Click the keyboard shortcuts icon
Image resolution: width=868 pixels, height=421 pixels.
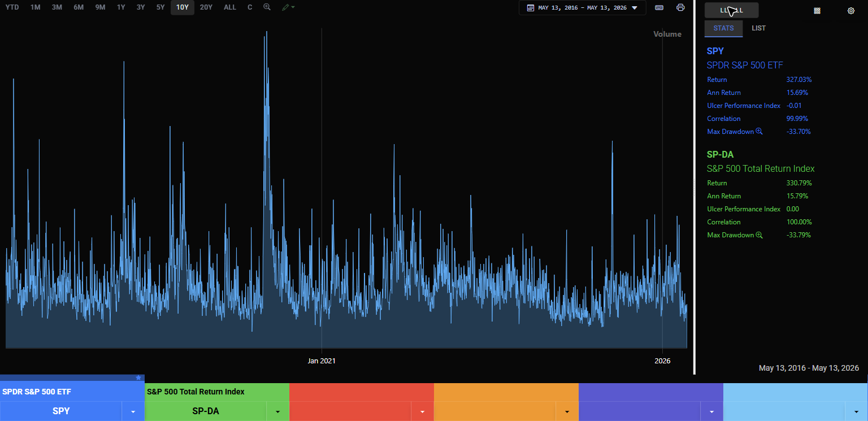pyautogui.click(x=659, y=7)
